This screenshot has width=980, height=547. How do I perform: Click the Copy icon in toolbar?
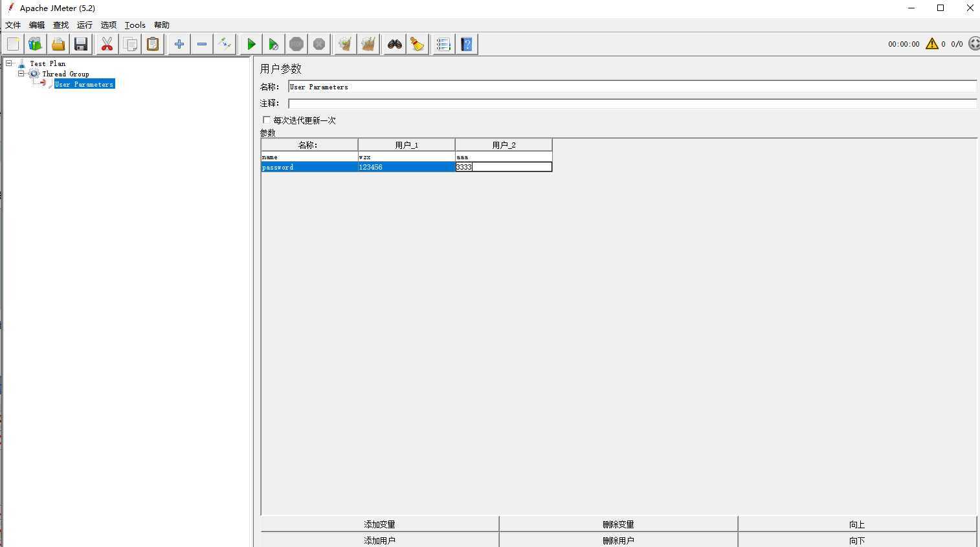(x=130, y=44)
